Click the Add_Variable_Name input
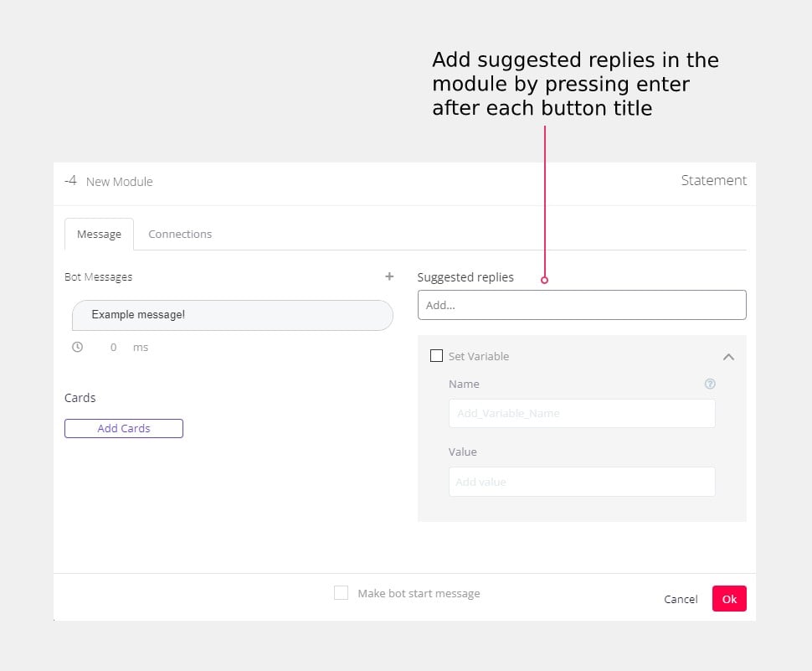Viewport: 812px width, 671px height. (581, 413)
